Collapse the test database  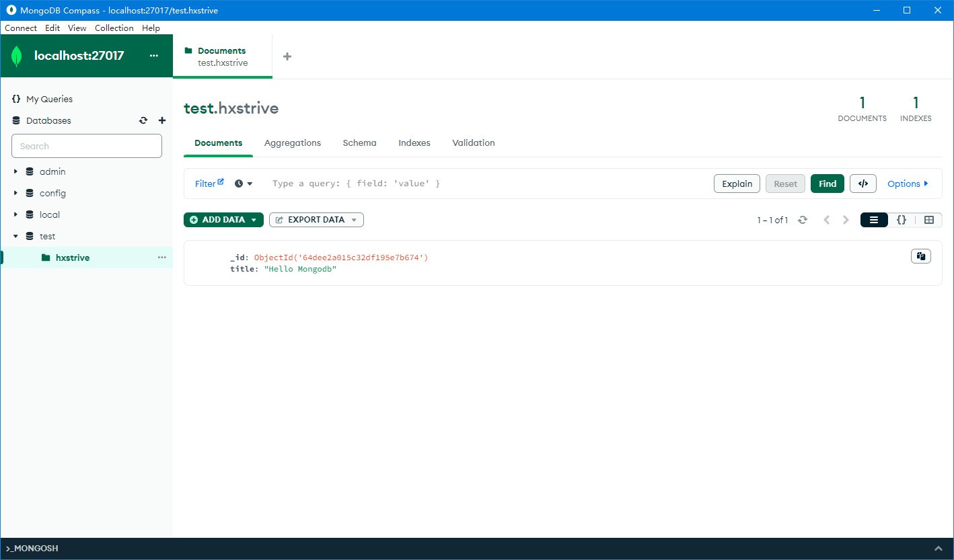pyautogui.click(x=15, y=236)
